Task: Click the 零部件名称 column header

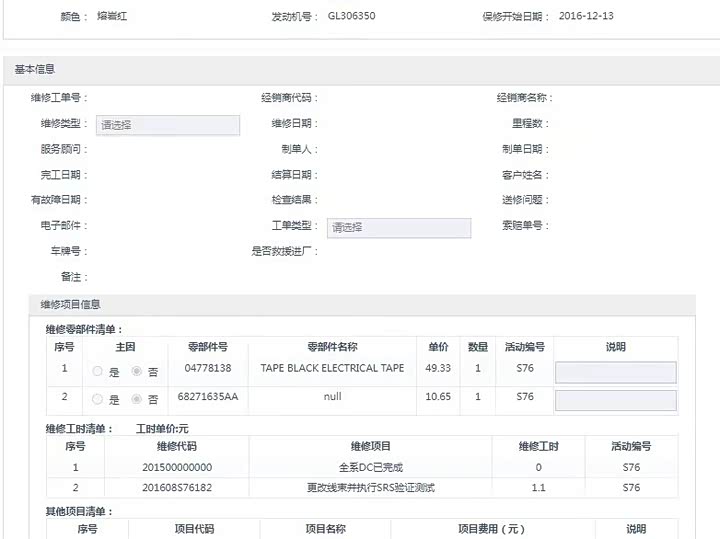Action: tap(332, 347)
